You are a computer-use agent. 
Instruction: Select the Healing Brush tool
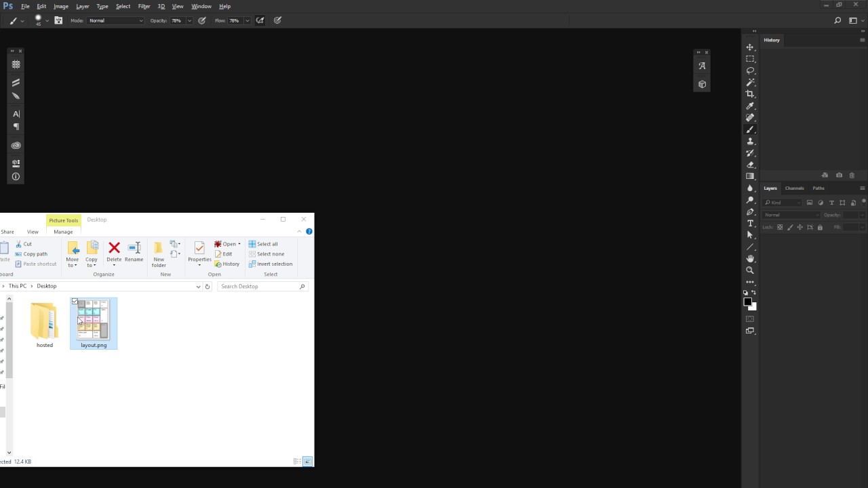pyautogui.click(x=750, y=117)
